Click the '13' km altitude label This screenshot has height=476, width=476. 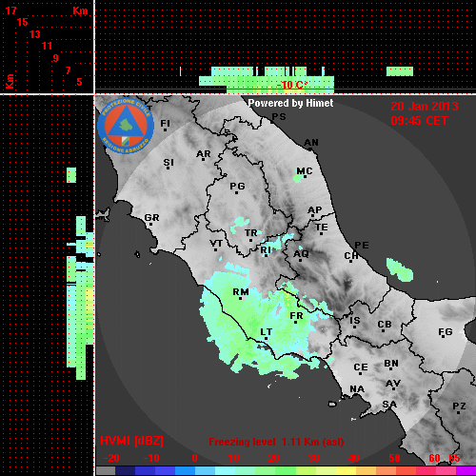point(35,34)
